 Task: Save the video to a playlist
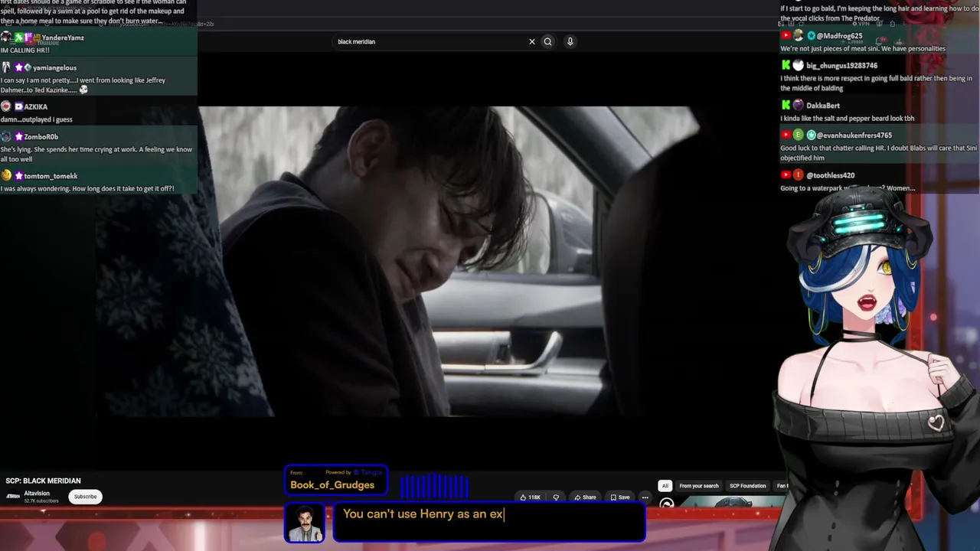pos(620,497)
